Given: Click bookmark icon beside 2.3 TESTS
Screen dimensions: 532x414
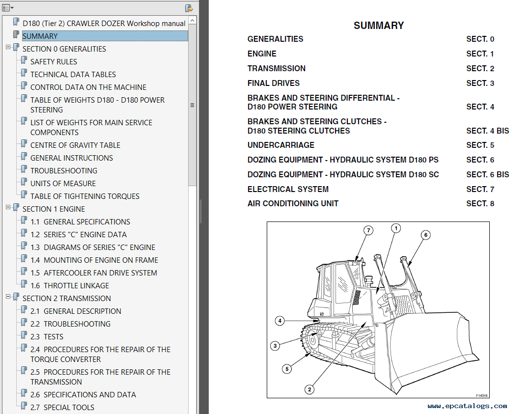Looking at the screenshot, I should [24, 335].
